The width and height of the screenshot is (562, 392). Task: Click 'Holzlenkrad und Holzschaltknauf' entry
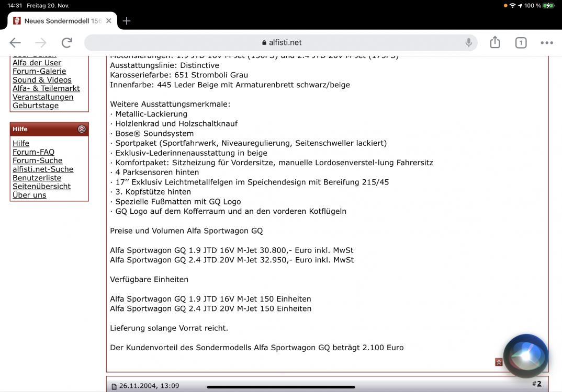[x=176, y=124]
